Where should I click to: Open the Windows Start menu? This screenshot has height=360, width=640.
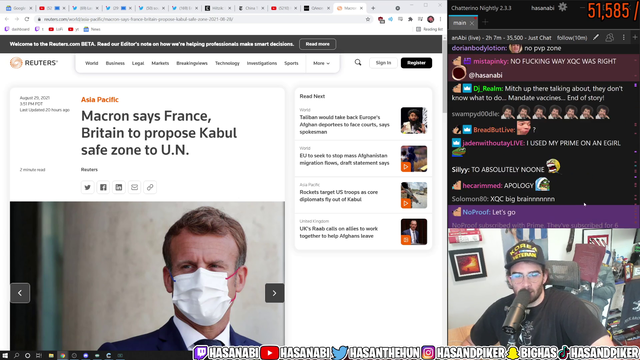point(5,356)
